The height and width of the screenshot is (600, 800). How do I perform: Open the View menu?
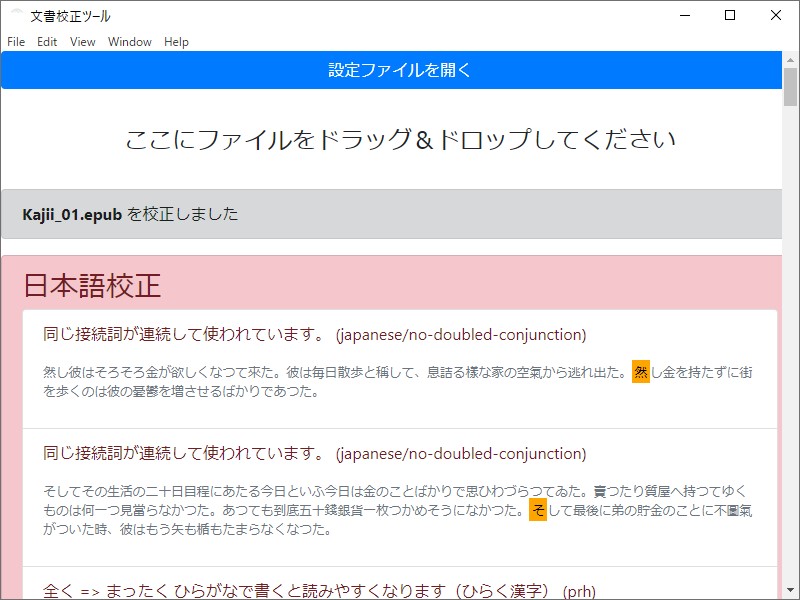(x=81, y=42)
